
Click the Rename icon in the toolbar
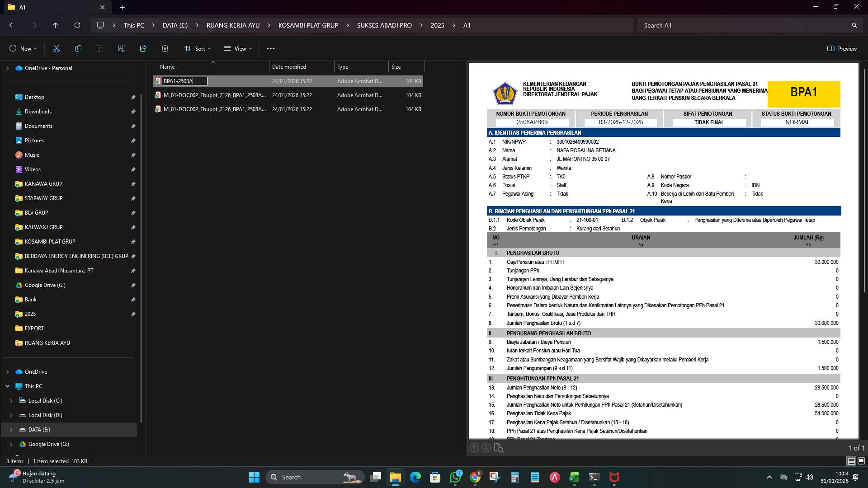[121, 48]
